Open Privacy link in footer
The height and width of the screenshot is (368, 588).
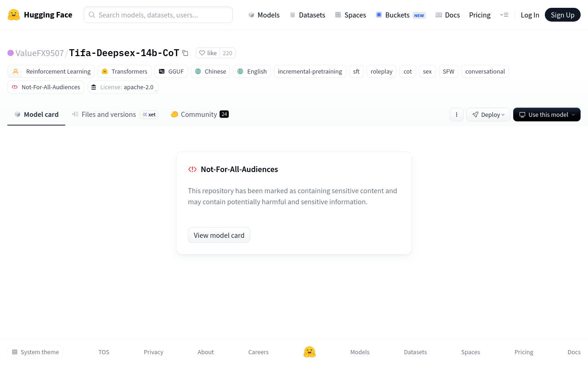[x=153, y=352]
